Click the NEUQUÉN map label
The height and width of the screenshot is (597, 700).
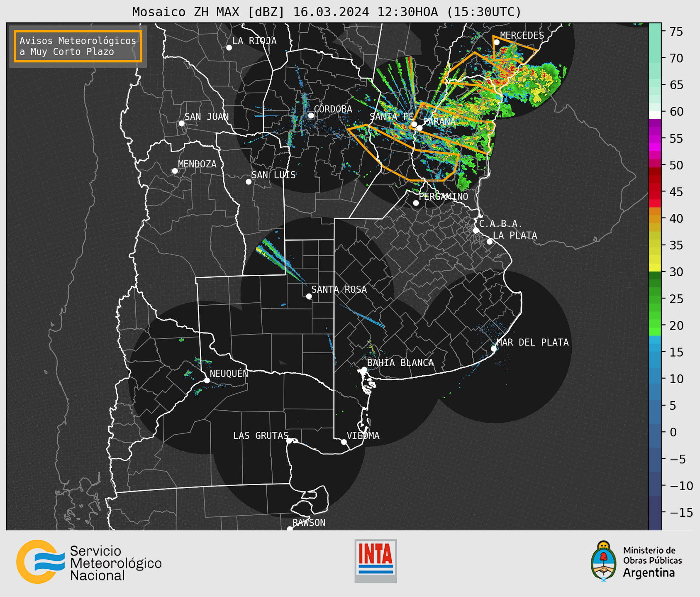(x=229, y=374)
